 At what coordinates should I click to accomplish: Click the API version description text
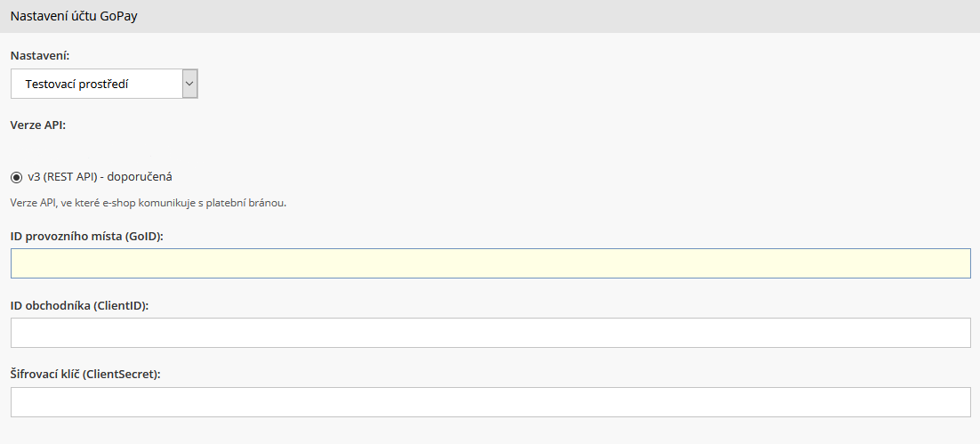point(148,203)
